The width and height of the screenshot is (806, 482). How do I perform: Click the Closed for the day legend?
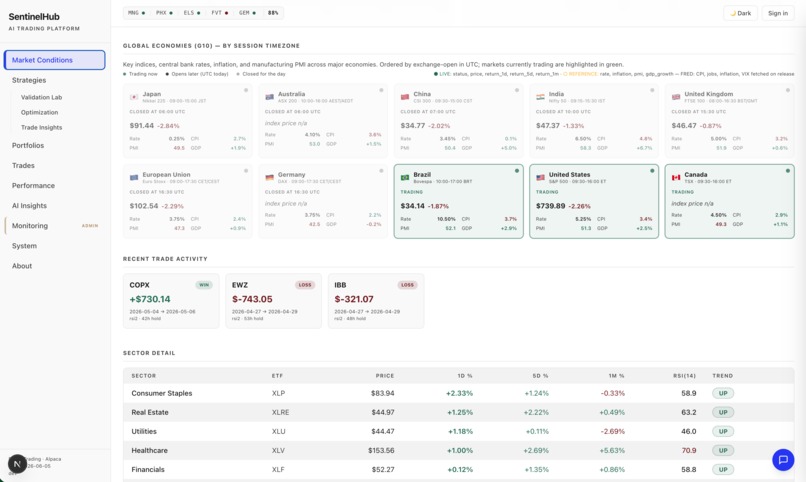pos(261,74)
